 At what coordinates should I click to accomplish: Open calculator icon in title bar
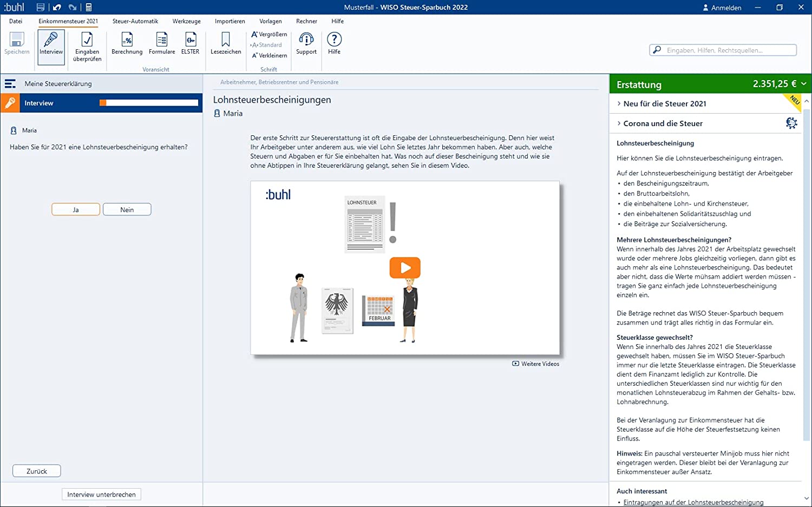pyautogui.click(x=89, y=8)
